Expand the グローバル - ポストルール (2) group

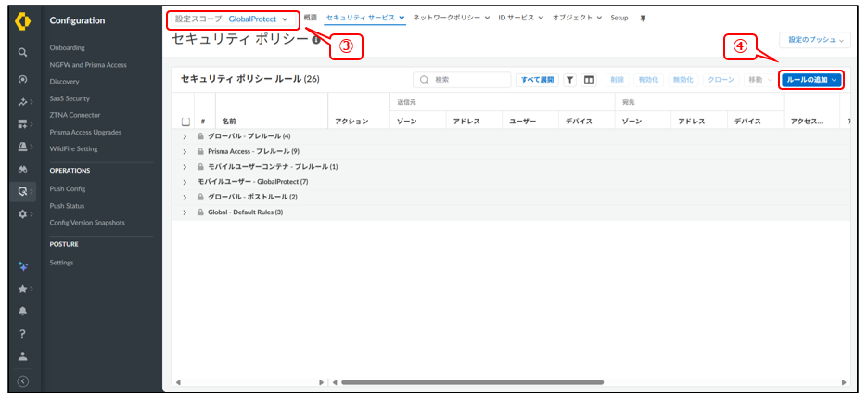185,197
